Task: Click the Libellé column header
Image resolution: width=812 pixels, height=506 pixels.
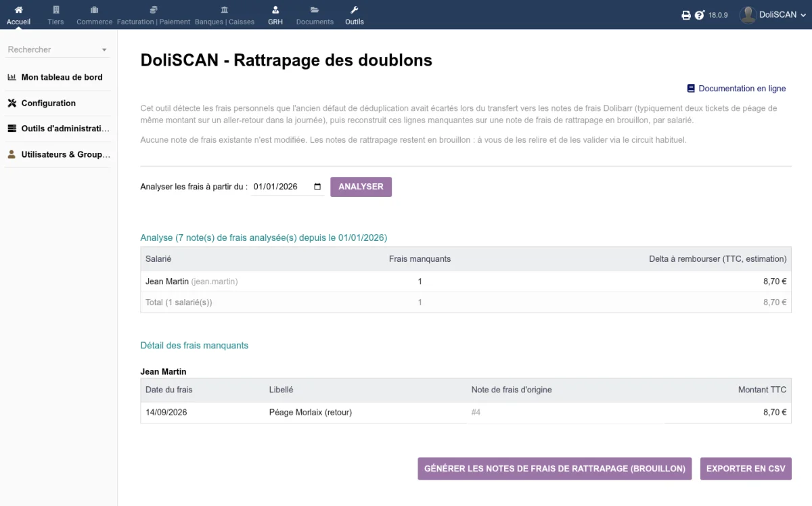Action: tap(281, 390)
